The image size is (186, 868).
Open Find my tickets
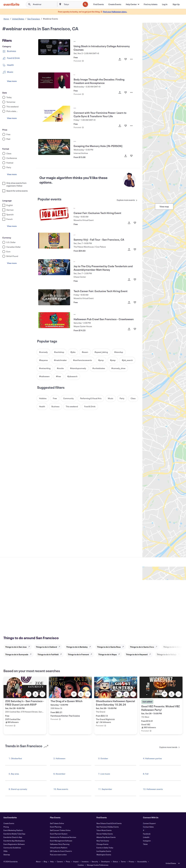point(151,4)
